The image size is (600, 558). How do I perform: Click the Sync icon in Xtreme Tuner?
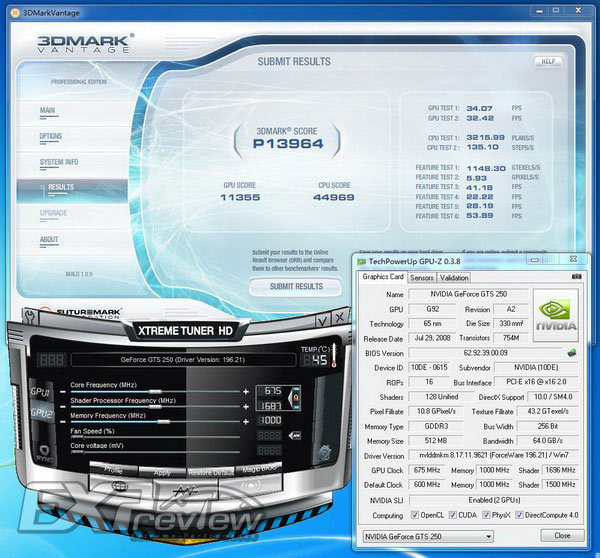click(44, 454)
